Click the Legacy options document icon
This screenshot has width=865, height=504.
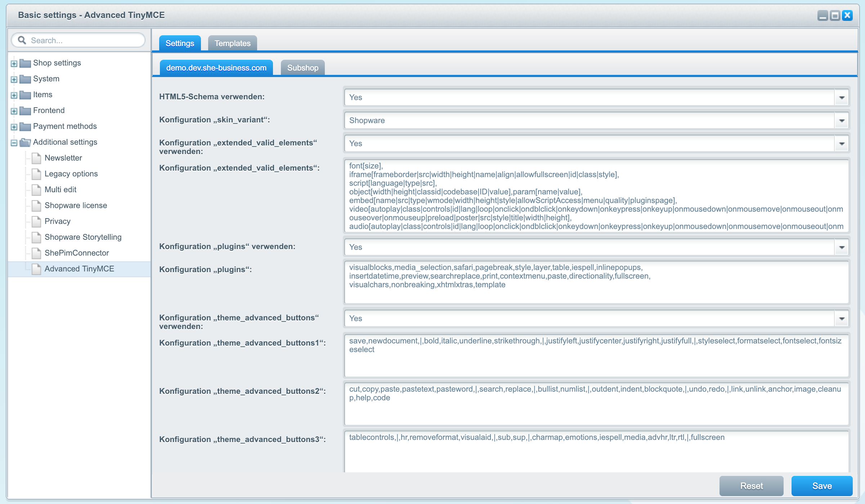(36, 174)
